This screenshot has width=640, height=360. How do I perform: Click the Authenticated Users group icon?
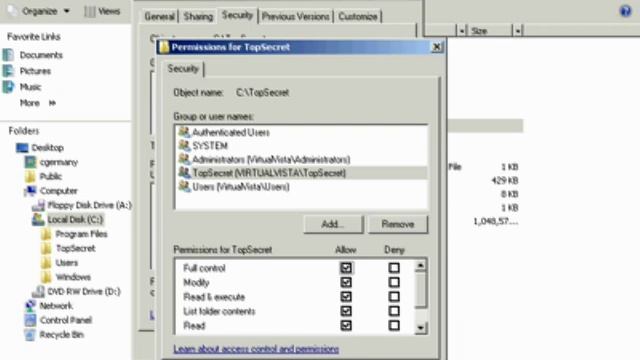(x=184, y=132)
